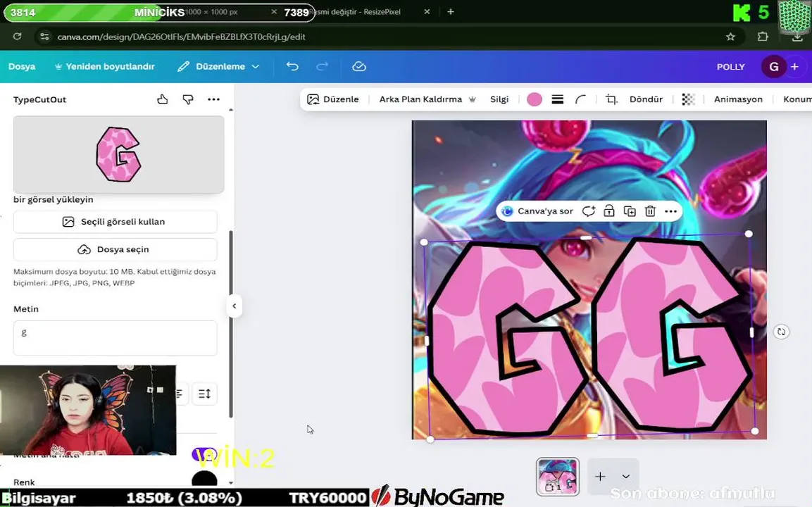Image resolution: width=812 pixels, height=507 pixels.
Task: Click the Metin text input field
Action: pos(115,338)
